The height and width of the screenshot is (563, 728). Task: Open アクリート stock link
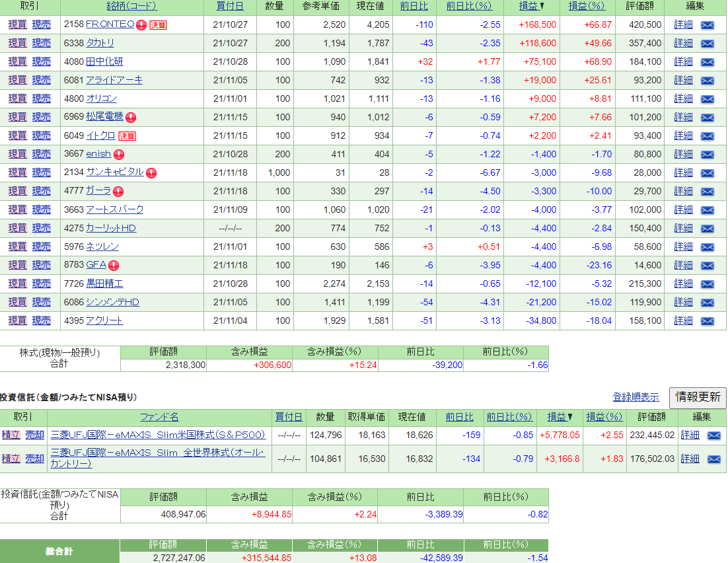point(104,320)
